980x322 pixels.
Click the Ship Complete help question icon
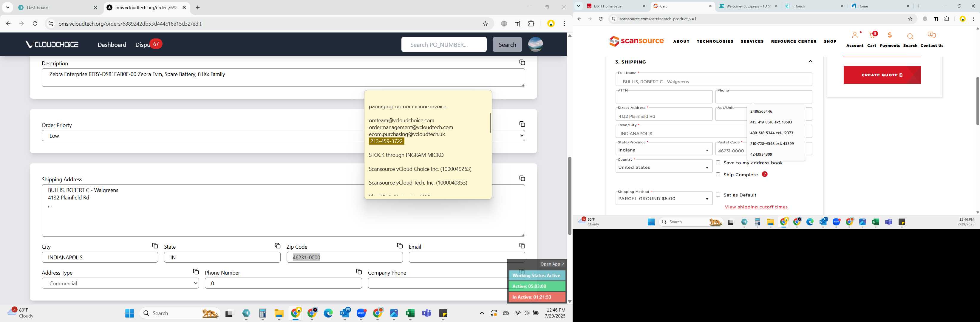pos(765,174)
